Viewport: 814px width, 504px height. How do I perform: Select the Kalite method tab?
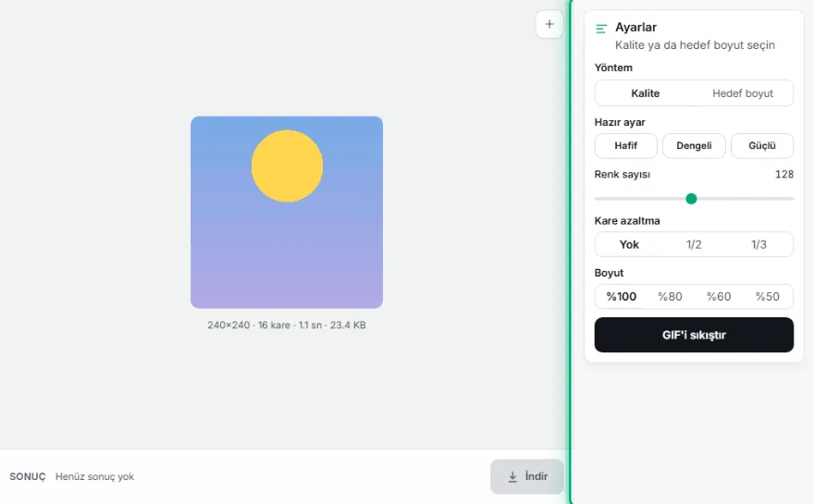(646, 93)
